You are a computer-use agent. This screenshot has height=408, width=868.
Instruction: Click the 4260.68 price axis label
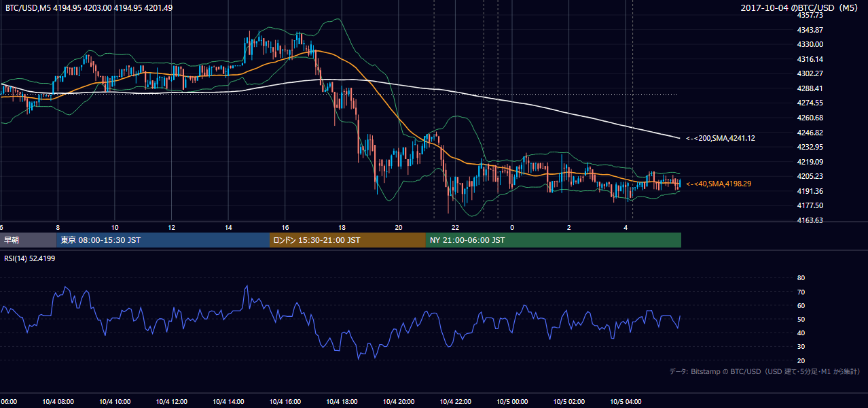810,118
